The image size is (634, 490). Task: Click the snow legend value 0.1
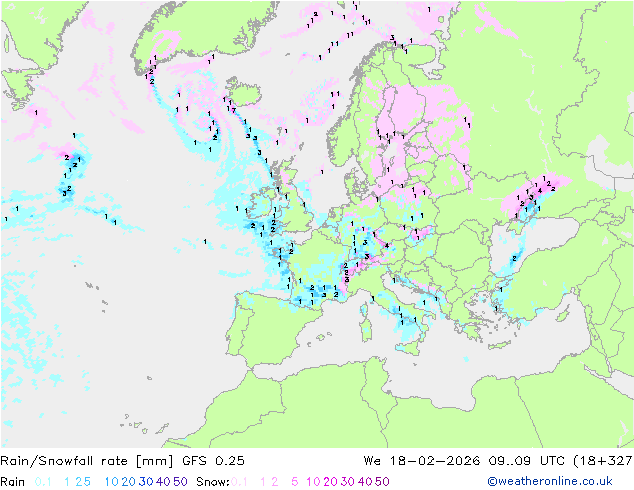[239, 482]
